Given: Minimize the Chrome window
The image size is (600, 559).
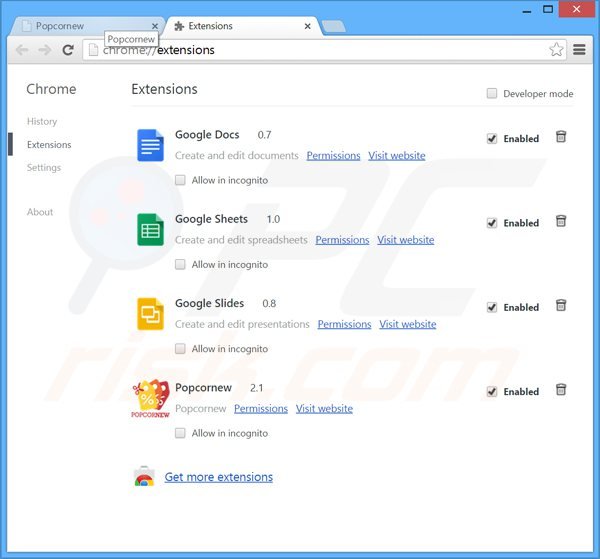Looking at the screenshot, I should click(527, 10).
